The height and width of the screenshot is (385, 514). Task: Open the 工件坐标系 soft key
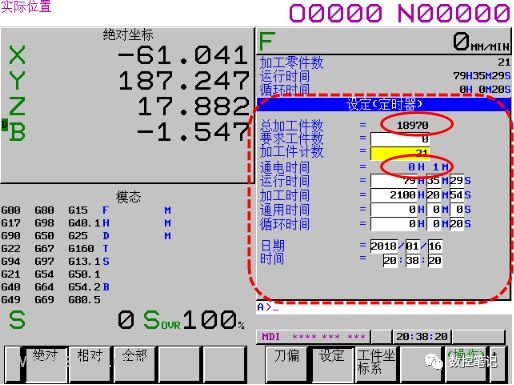(x=376, y=364)
